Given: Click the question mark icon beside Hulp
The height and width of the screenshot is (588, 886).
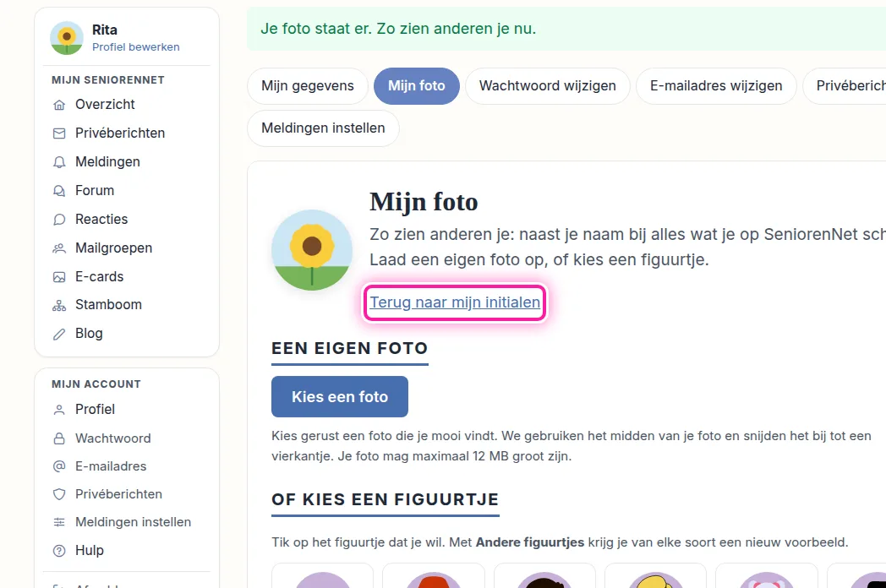Looking at the screenshot, I should pyautogui.click(x=59, y=551).
